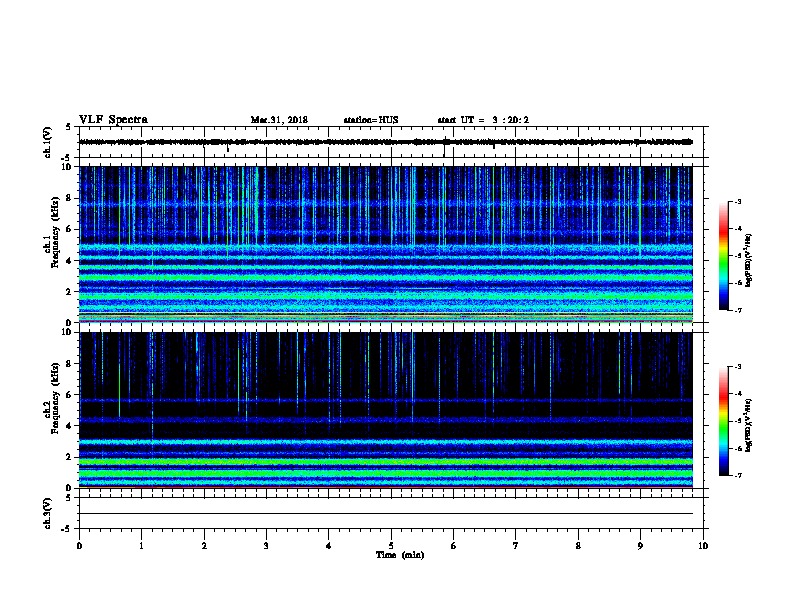Viewport: 792px width, 612px height.
Task: Click the ch.2 spectrogram color bar
Action: click(x=723, y=421)
